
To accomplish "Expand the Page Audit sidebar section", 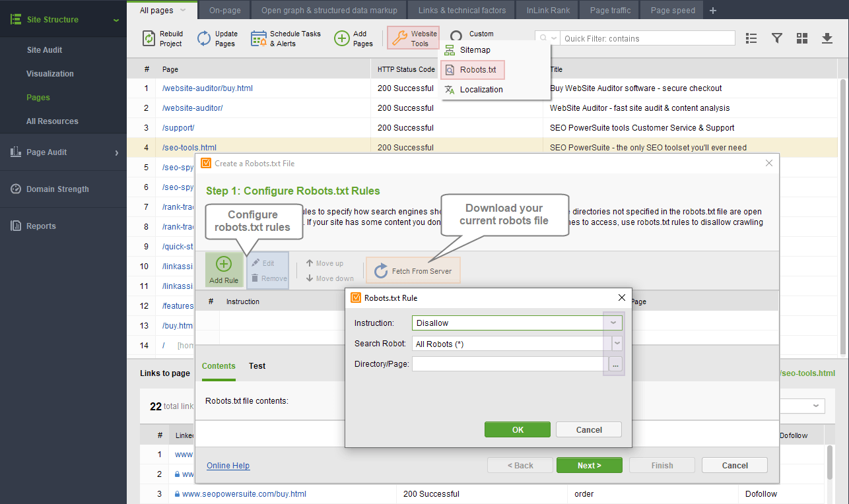I will tap(117, 152).
